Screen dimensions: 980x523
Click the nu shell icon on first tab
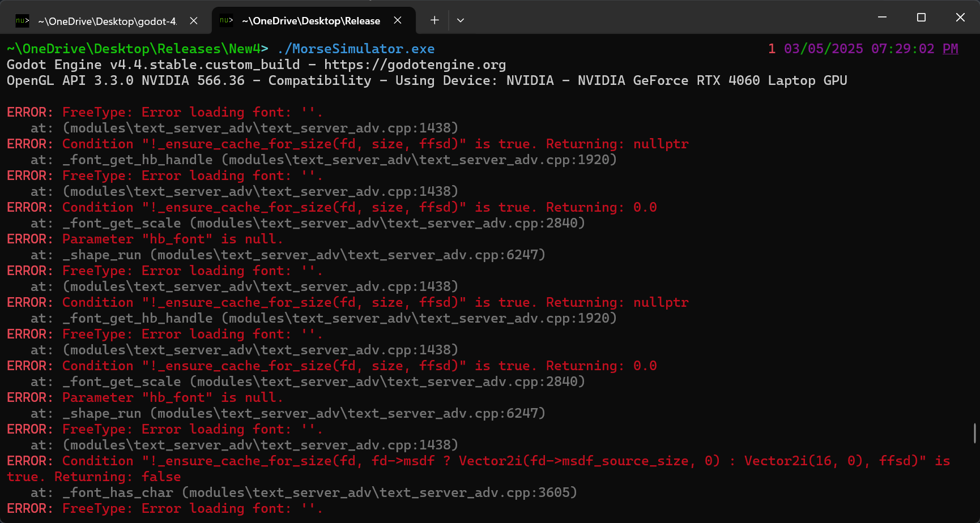click(22, 21)
